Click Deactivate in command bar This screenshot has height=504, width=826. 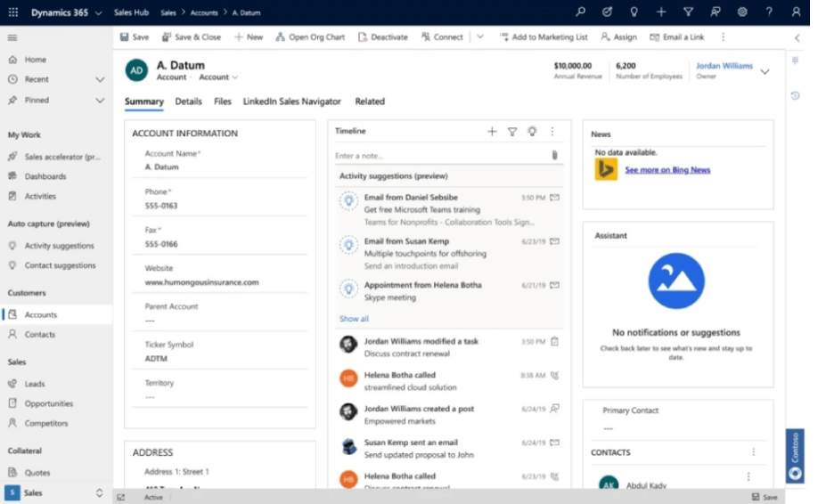point(383,37)
